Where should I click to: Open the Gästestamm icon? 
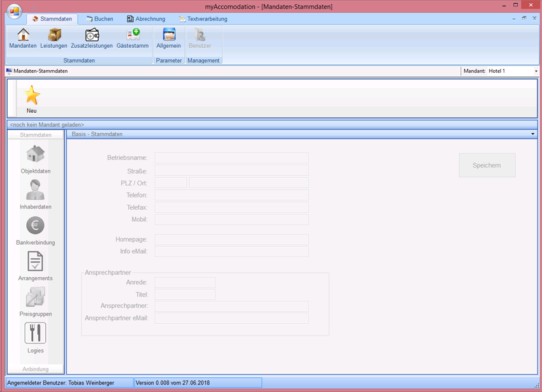[133, 35]
